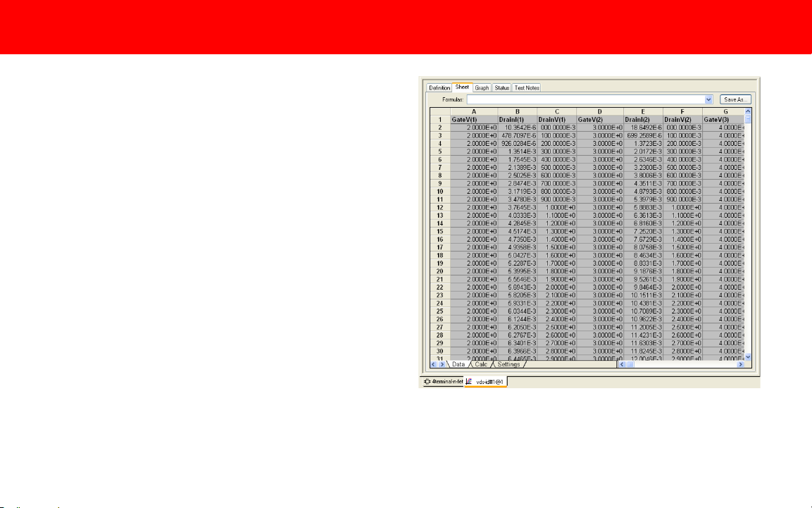Screen dimensions: 812x508
Task: Open the Graph tab
Action: [482, 87]
